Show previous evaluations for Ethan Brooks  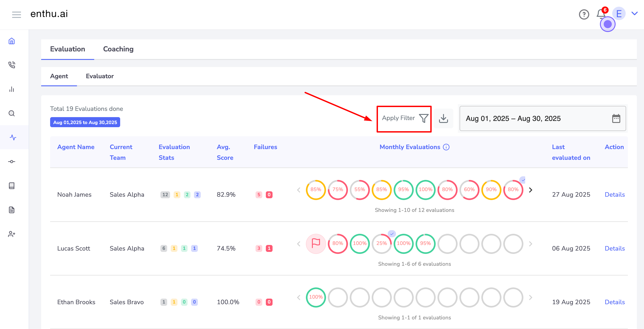(299, 297)
